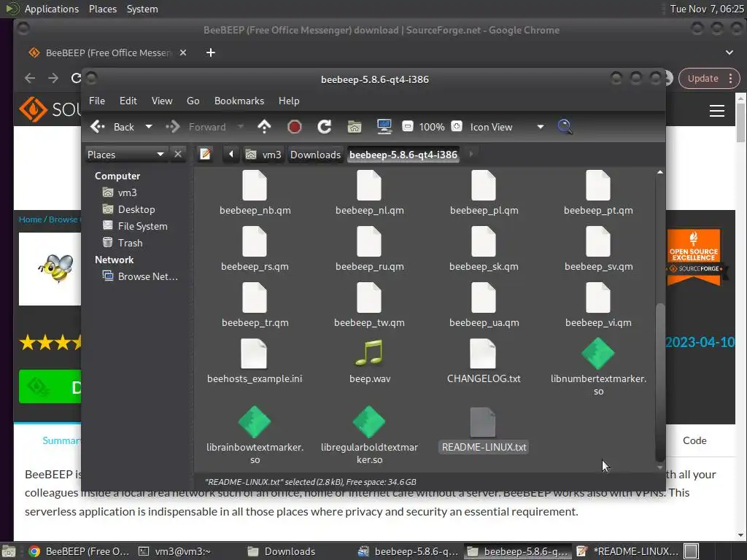The width and height of the screenshot is (747, 560).
Task: Click Chrome page vertical scrollbar
Action: (740, 122)
